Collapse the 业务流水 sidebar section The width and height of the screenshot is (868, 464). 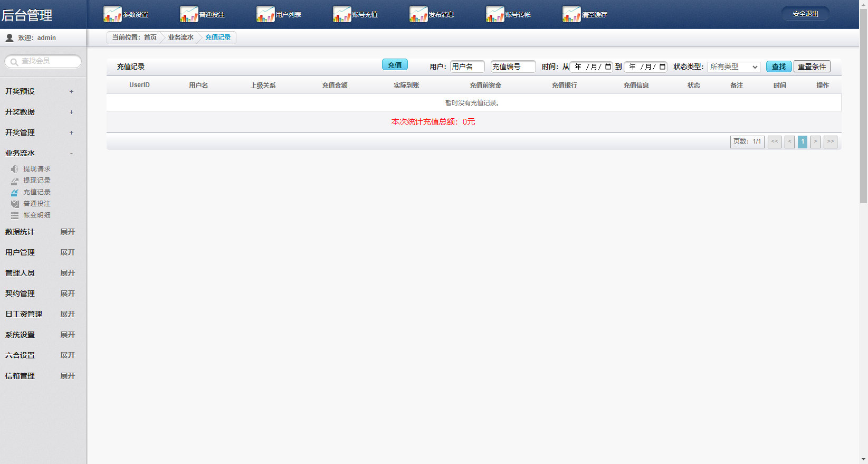(71, 153)
